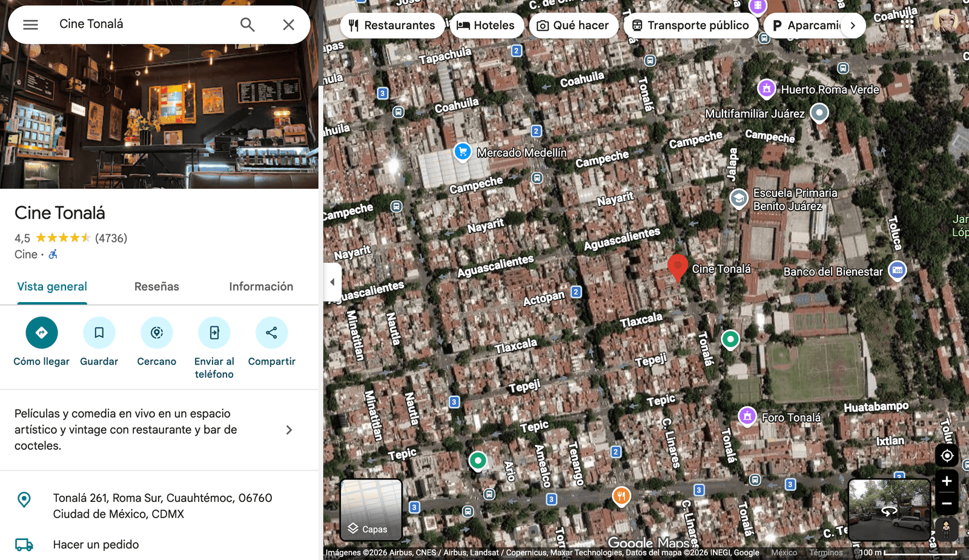Click the Tonalá 261 address text
The width and height of the screenshot is (969, 560).
[x=162, y=506]
